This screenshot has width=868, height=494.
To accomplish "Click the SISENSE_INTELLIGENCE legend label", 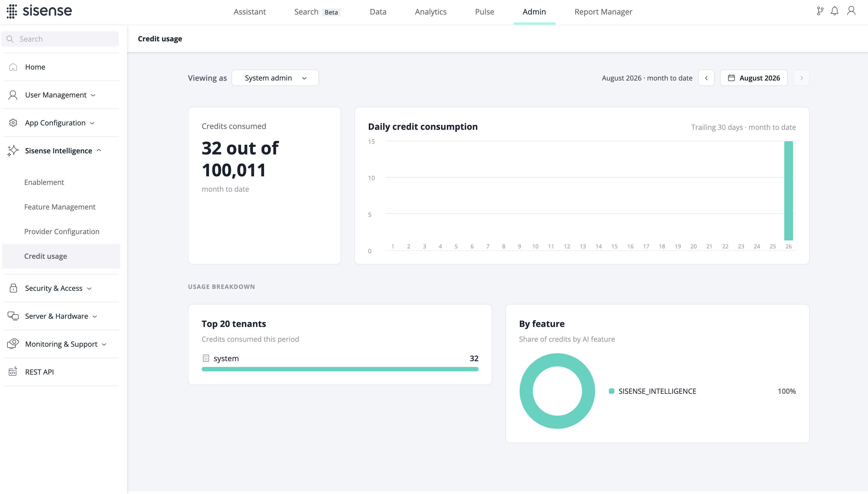I will [x=657, y=391].
